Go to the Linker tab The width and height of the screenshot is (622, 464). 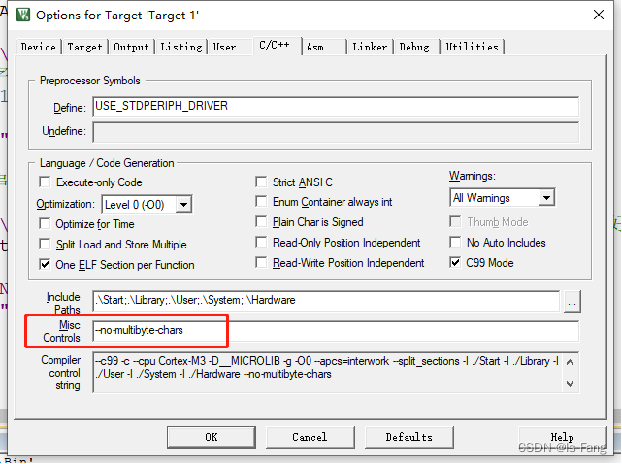pos(369,47)
